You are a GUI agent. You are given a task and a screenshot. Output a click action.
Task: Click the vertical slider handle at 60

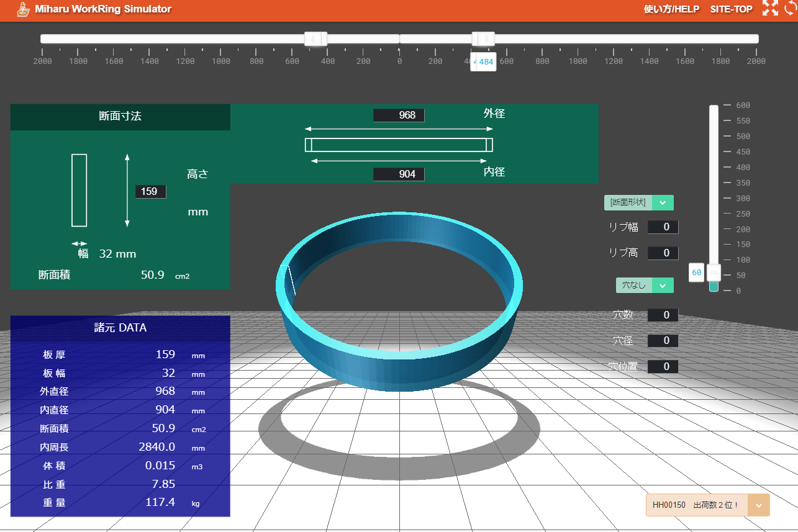click(x=714, y=272)
